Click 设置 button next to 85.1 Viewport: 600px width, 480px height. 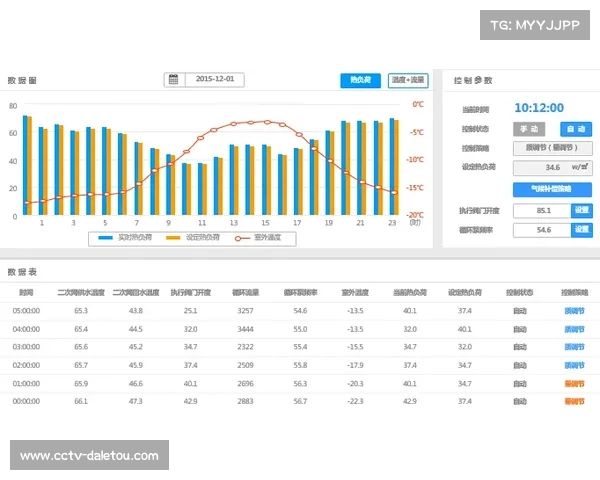tap(581, 210)
